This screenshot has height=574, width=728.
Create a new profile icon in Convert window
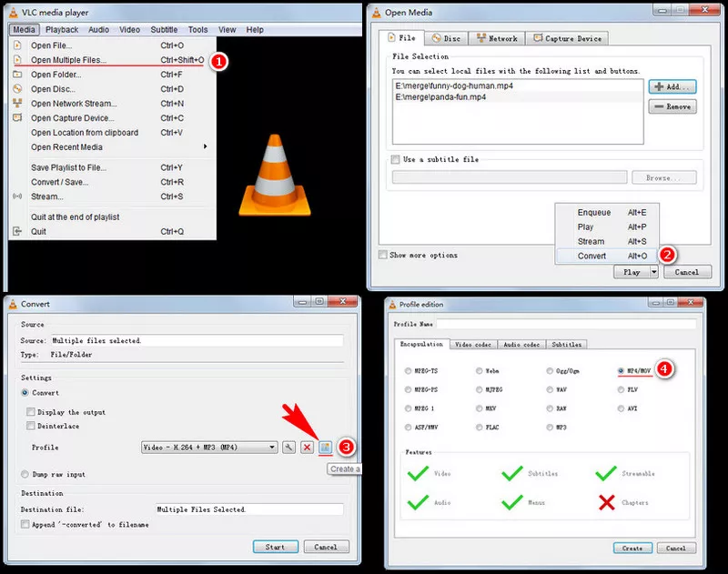tap(326, 448)
